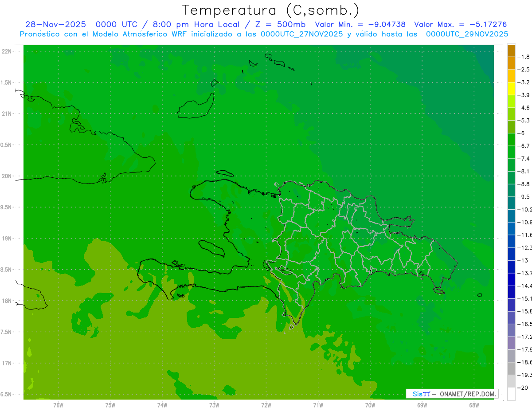The width and height of the screenshot is (532, 411).
Task: Click the '72W' longitude axis label
Action: pos(266,405)
